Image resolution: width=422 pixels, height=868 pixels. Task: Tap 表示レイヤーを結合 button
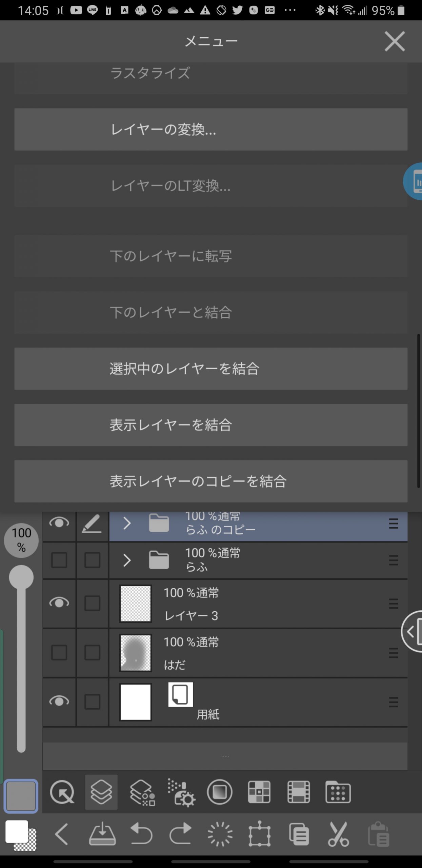coord(211,425)
